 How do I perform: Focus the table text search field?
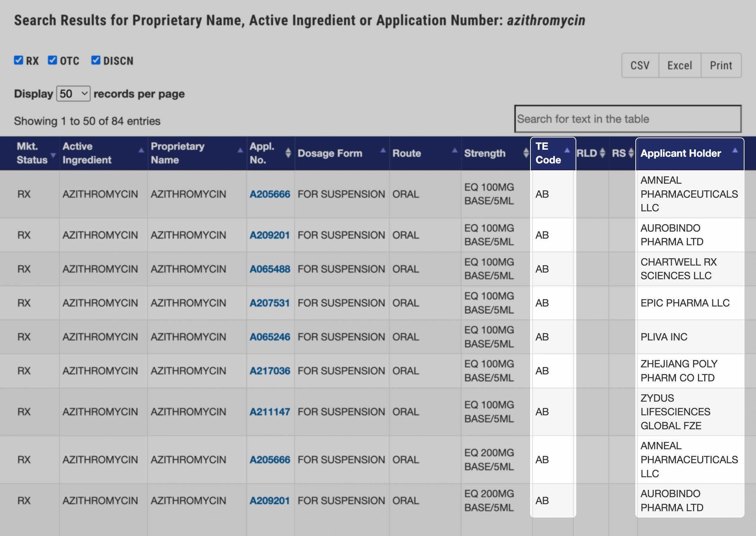(628, 119)
